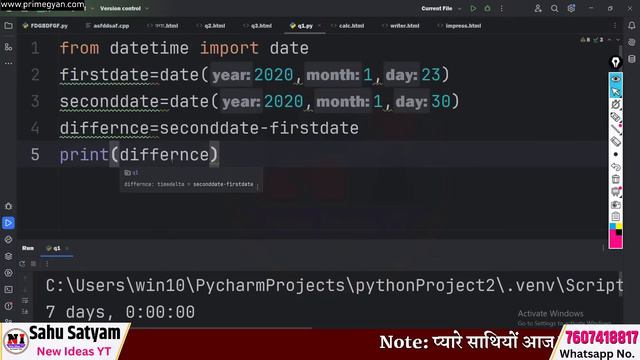Expand the inspections widget down arrow

[618, 40]
